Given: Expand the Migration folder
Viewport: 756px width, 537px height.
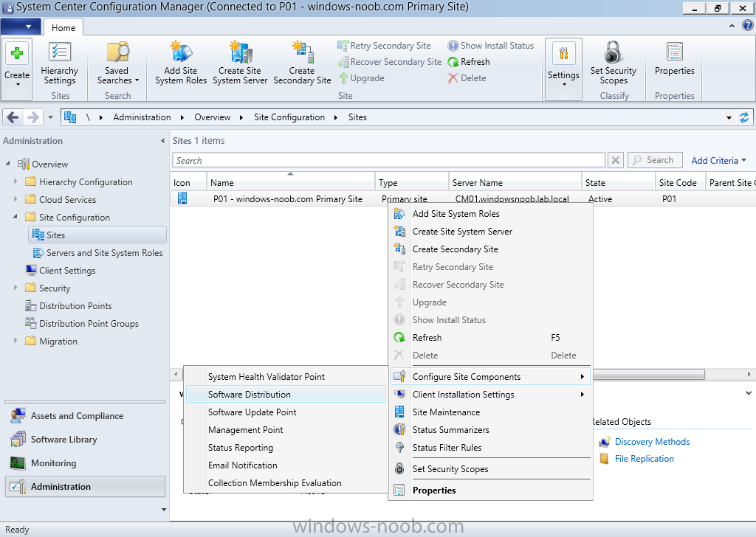Looking at the screenshot, I should [16, 341].
